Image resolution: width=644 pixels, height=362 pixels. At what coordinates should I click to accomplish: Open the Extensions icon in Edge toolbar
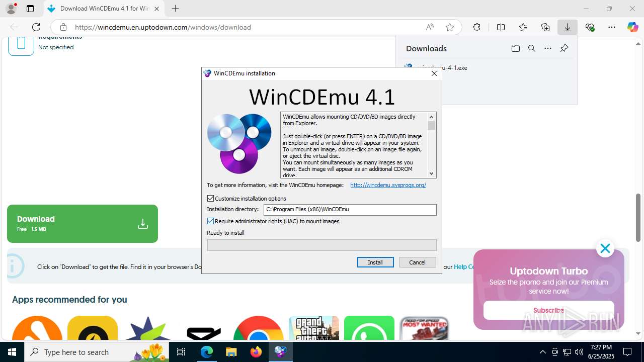[x=476, y=27]
